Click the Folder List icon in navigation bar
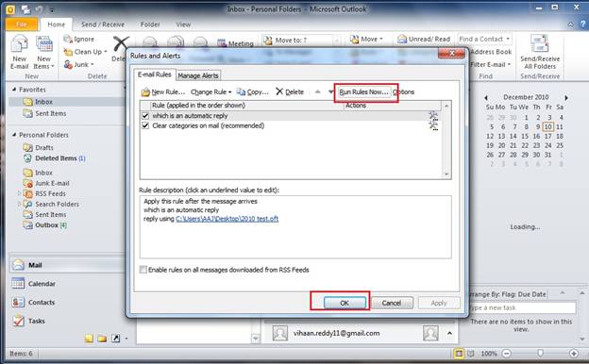 coord(102,339)
